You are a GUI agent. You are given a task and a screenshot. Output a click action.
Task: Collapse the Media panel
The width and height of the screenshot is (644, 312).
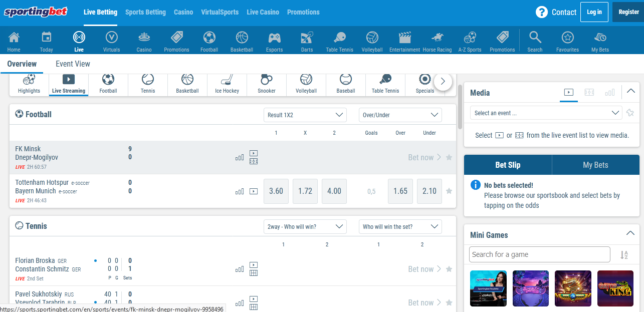[x=631, y=91]
